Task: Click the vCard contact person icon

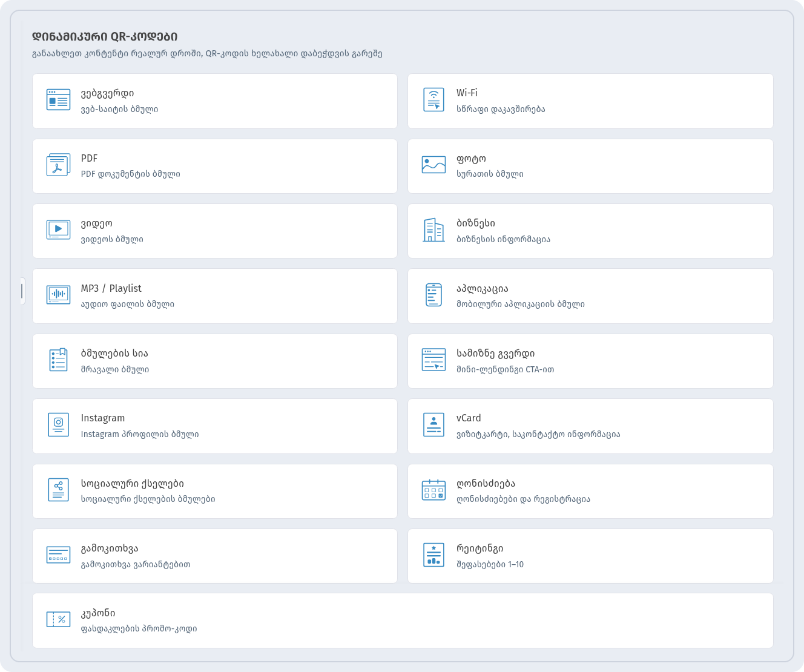Action: pyautogui.click(x=433, y=425)
